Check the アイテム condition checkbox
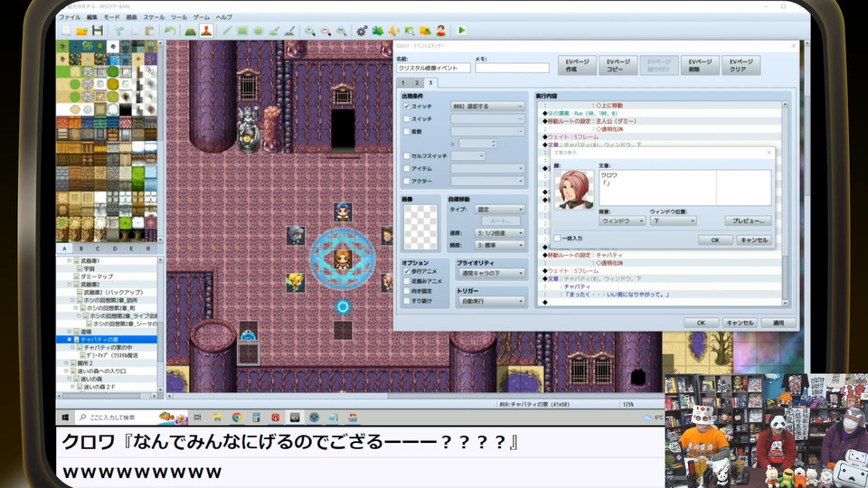Image resolution: width=868 pixels, height=488 pixels. [406, 168]
